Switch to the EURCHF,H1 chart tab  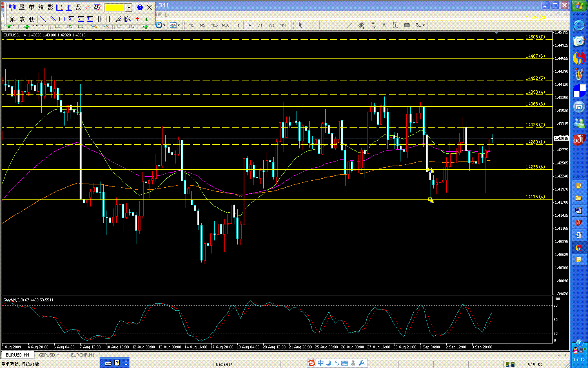pos(82,355)
